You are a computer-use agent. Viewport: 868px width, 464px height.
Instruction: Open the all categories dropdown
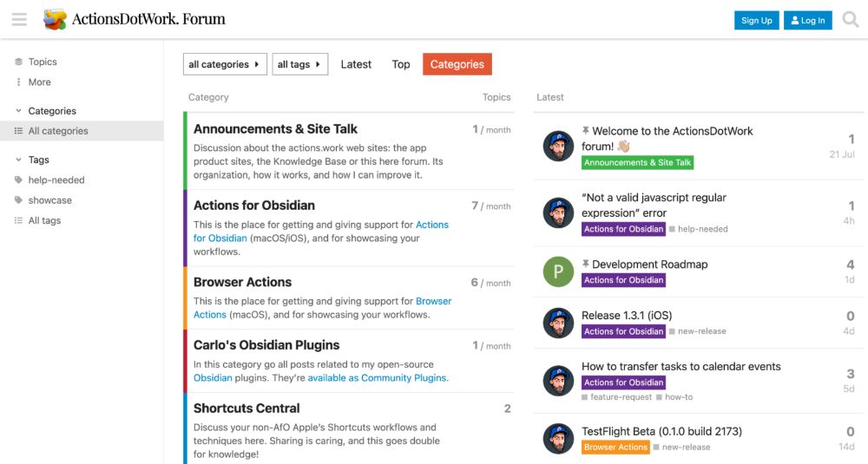[225, 64]
